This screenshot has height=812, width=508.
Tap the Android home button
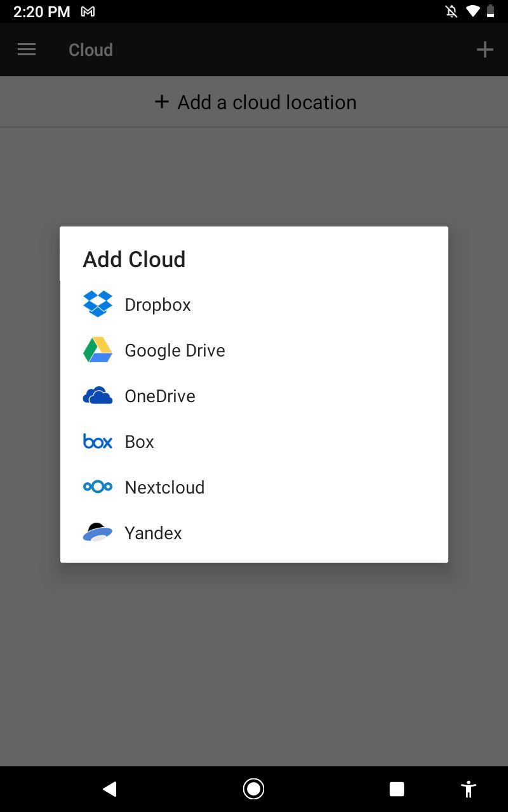pyautogui.click(x=253, y=789)
